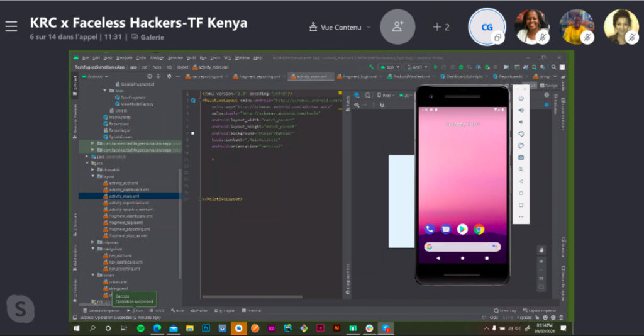The image size is (644, 336).
Task: Click the select opened file target icon
Action: pyautogui.click(x=150, y=76)
